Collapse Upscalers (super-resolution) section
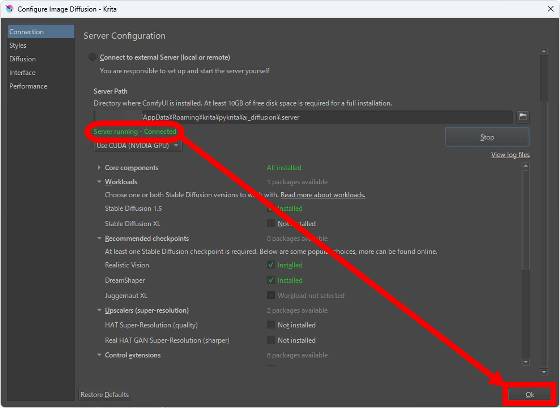 coord(99,310)
